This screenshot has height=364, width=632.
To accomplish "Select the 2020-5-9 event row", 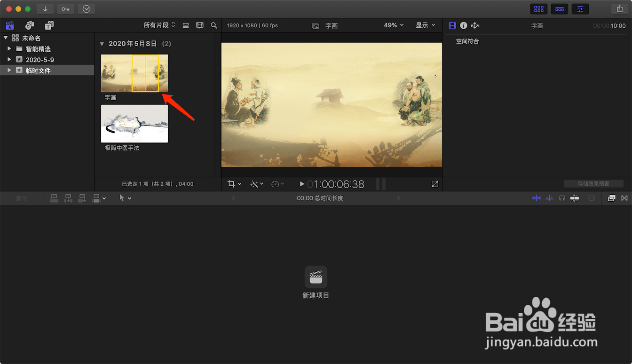I will tap(47, 60).
